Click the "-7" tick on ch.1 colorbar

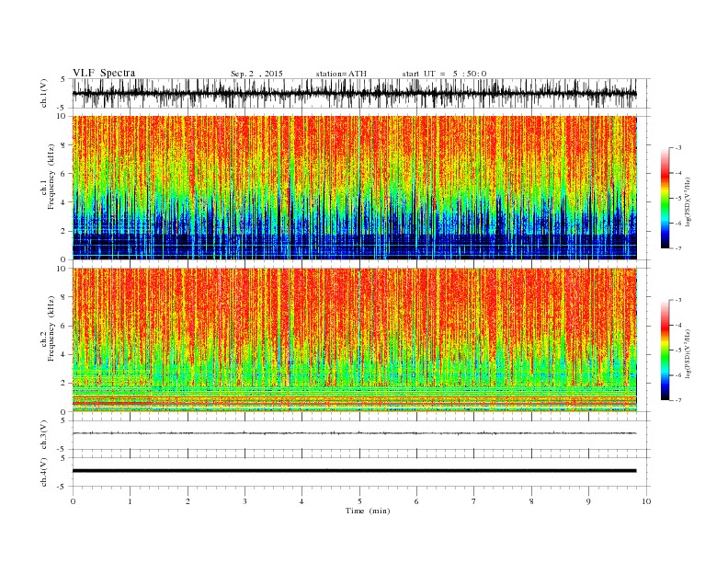678,248
